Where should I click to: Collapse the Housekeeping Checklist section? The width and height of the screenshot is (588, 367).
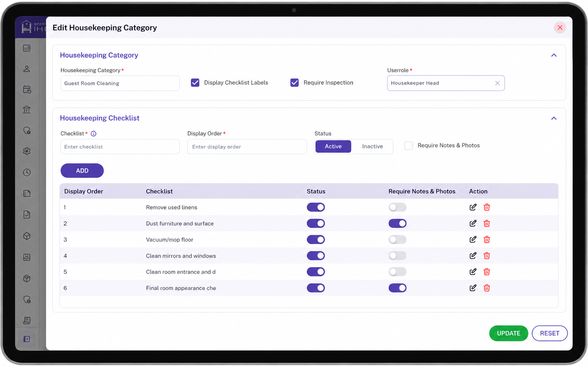pyautogui.click(x=554, y=118)
